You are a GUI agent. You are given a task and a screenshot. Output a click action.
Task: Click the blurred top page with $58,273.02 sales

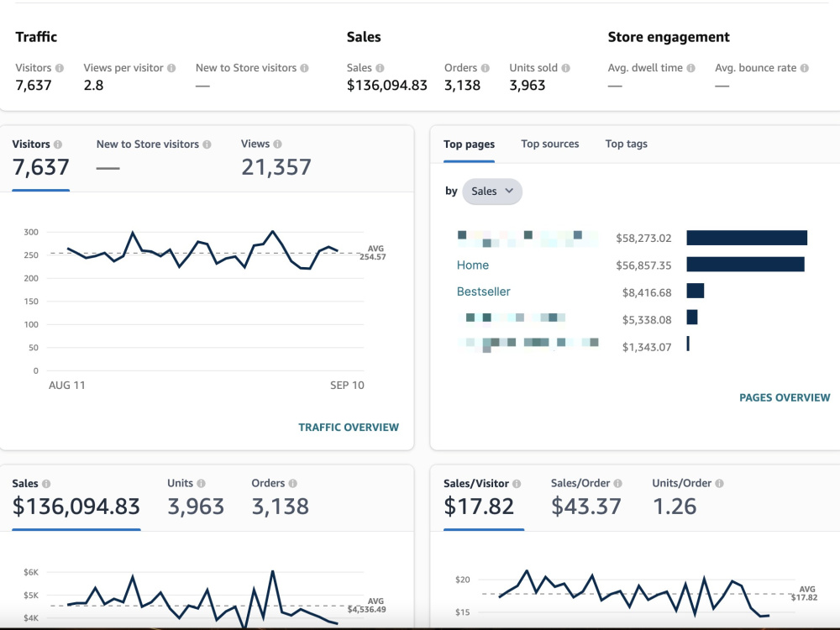point(528,239)
